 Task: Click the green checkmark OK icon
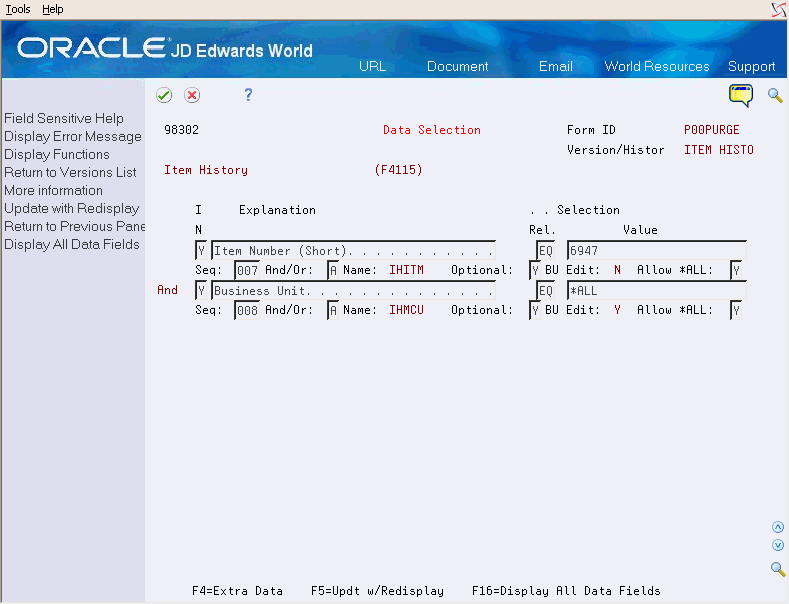tap(164, 95)
